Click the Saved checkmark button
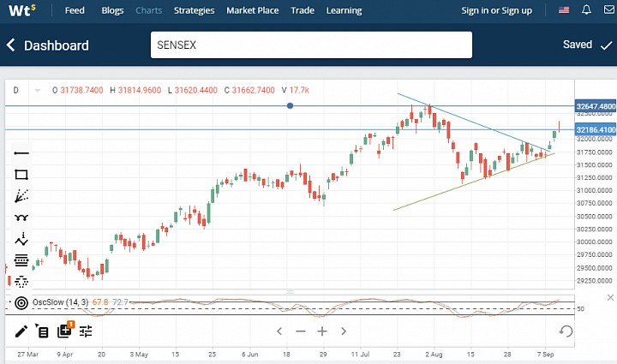 point(588,45)
